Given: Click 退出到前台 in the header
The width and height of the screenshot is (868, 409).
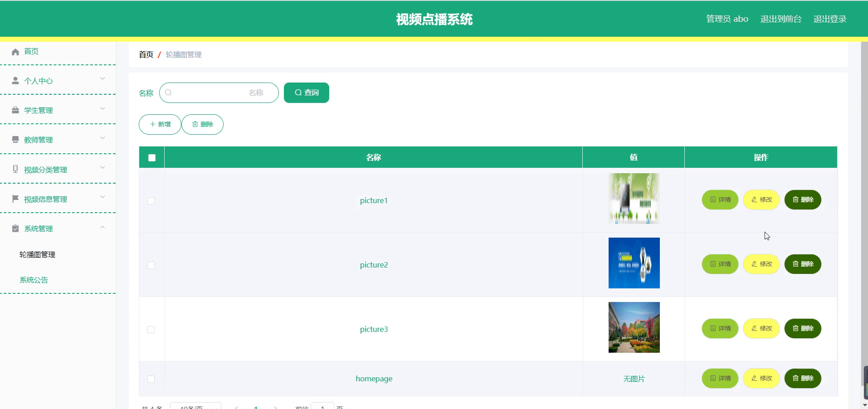Looking at the screenshot, I should 781,19.
